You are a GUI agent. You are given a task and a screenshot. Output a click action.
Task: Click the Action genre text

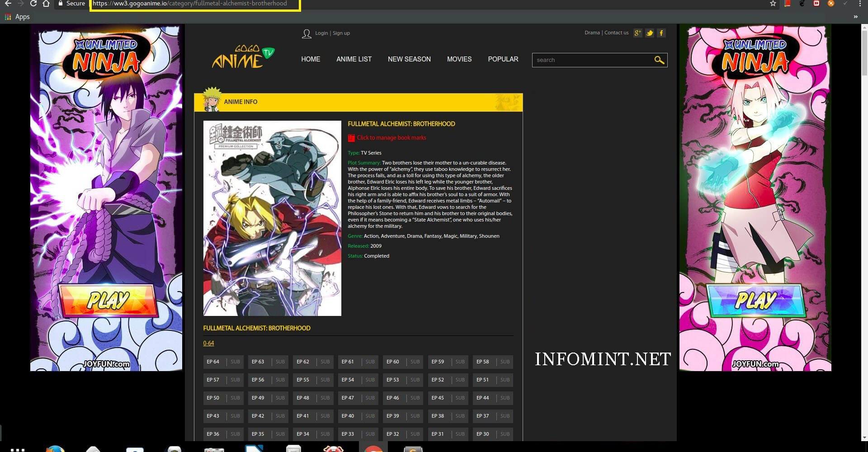pos(371,236)
